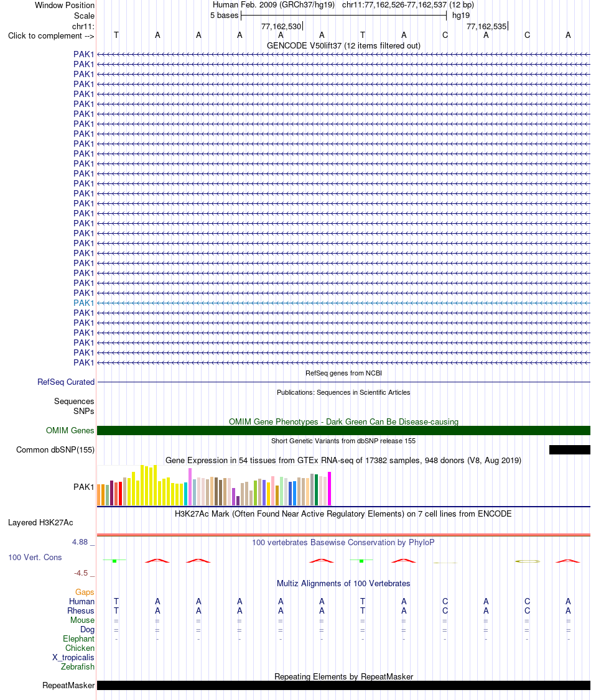Click the X_tropicalis species row label
591x700 pixels.
click(x=73, y=657)
